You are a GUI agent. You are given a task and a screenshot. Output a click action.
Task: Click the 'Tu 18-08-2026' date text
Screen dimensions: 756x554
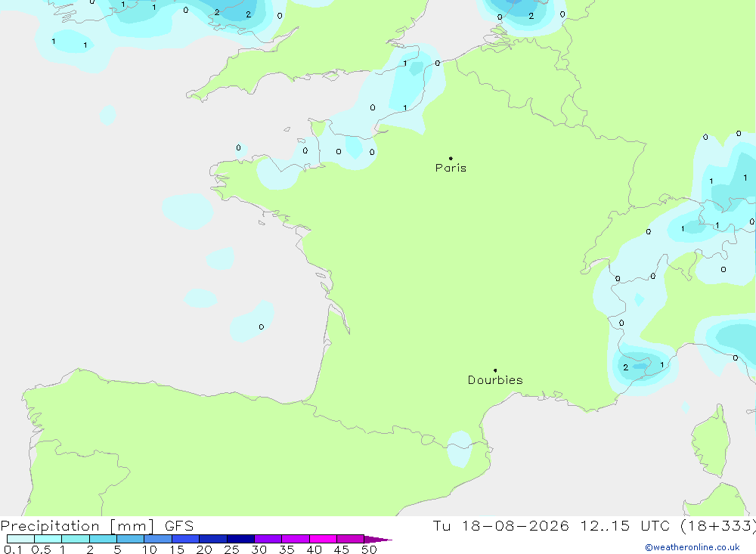point(500,526)
